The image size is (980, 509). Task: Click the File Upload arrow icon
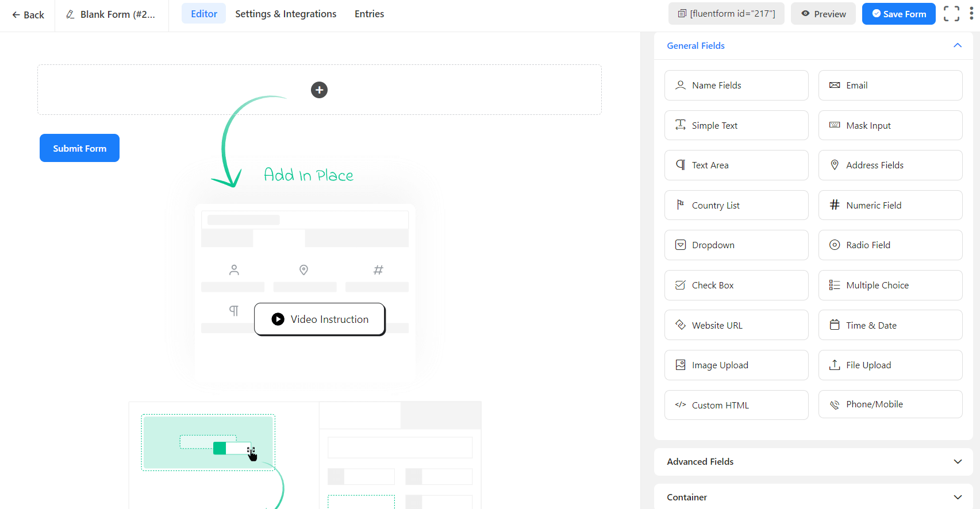tap(835, 365)
